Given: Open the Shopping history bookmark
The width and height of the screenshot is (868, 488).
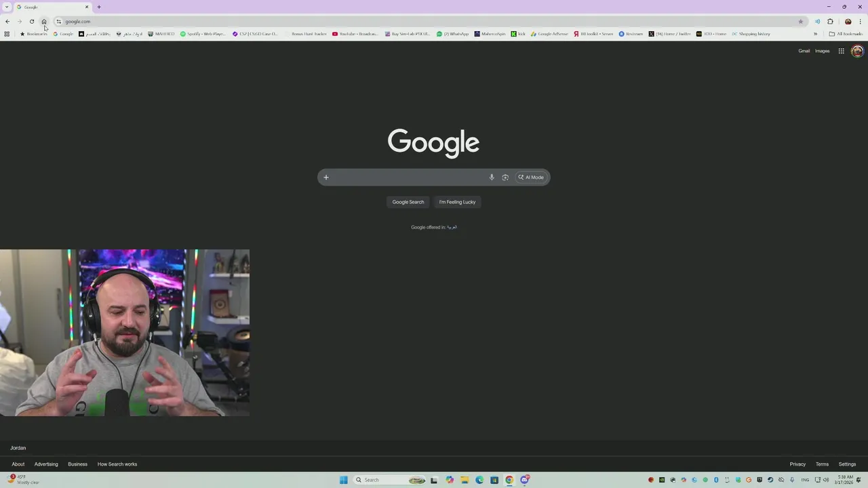Looking at the screenshot, I should pos(751,34).
